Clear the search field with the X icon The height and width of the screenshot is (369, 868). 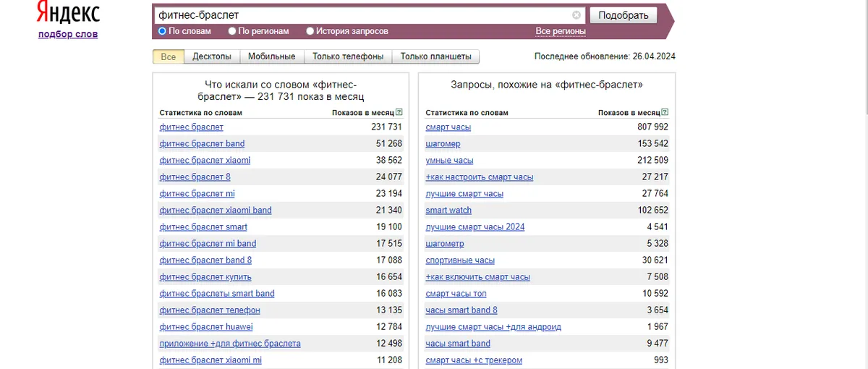pyautogui.click(x=576, y=14)
